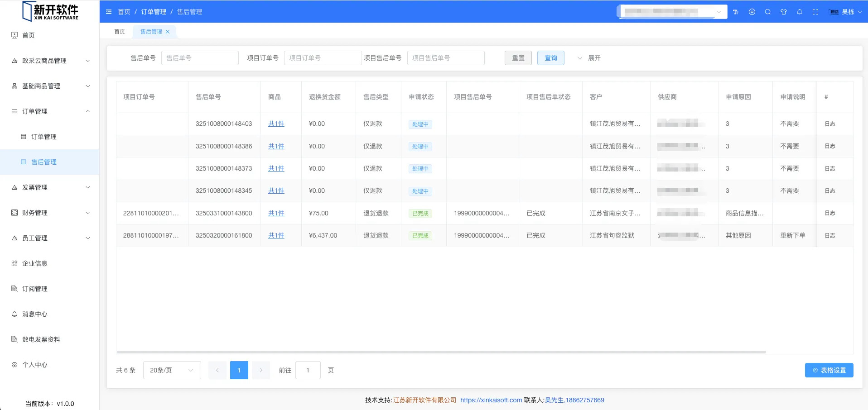This screenshot has height=410, width=868.
Task: Open 消息中心 from the sidebar
Action: (x=35, y=314)
